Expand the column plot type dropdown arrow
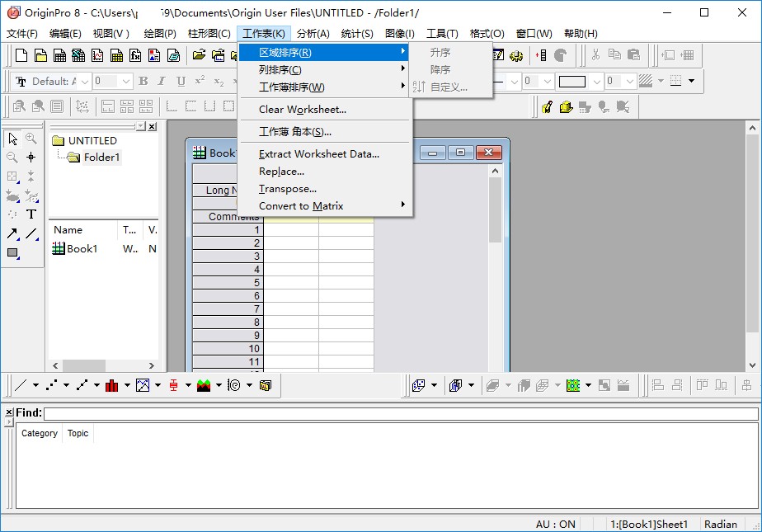This screenshot has width=762, height=532. [x=128, y=385]
